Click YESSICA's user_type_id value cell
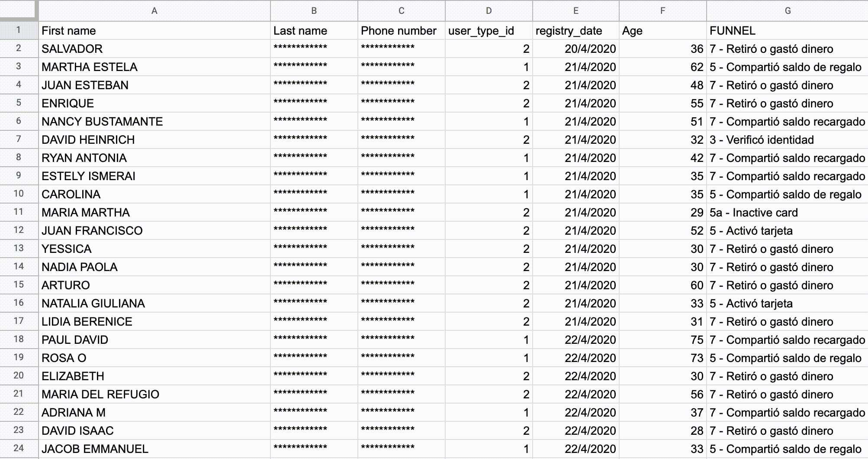This screenshot has width=868, height=459. click(x=488, y=249)
